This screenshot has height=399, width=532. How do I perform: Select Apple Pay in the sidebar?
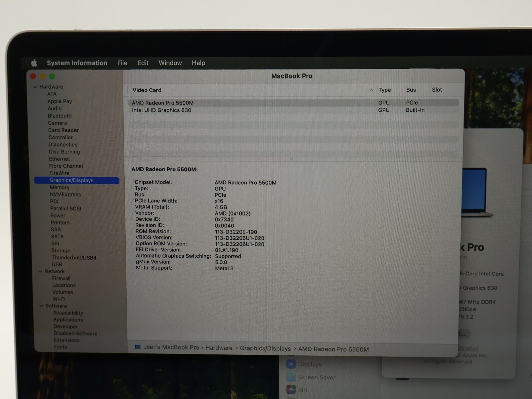click(60, 101)
